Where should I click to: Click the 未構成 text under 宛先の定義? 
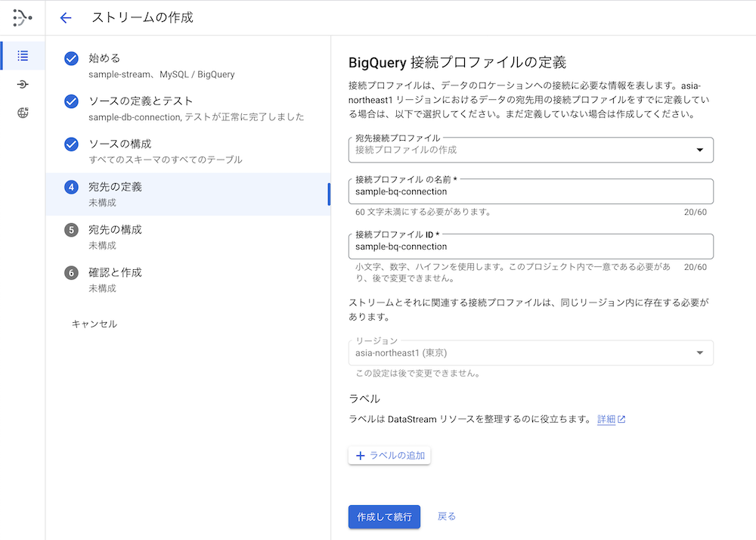pos(102,203)
